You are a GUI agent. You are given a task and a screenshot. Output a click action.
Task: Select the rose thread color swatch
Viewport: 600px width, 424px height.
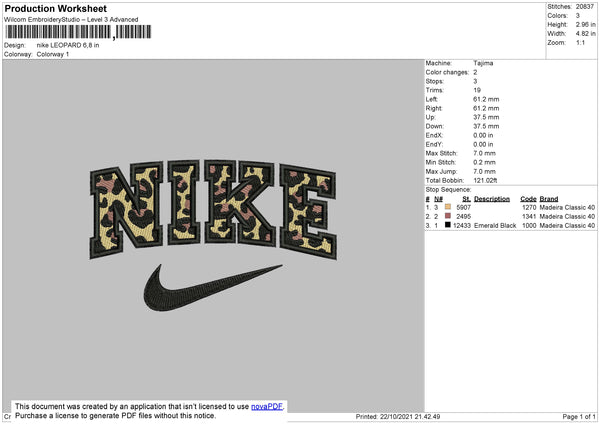click(448, 216)
